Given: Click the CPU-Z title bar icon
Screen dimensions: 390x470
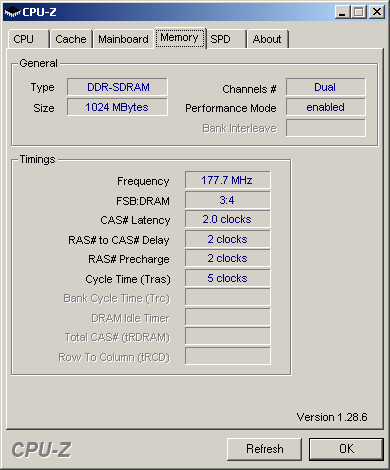Looking at the screenshot, I should [x=13, y=12].
